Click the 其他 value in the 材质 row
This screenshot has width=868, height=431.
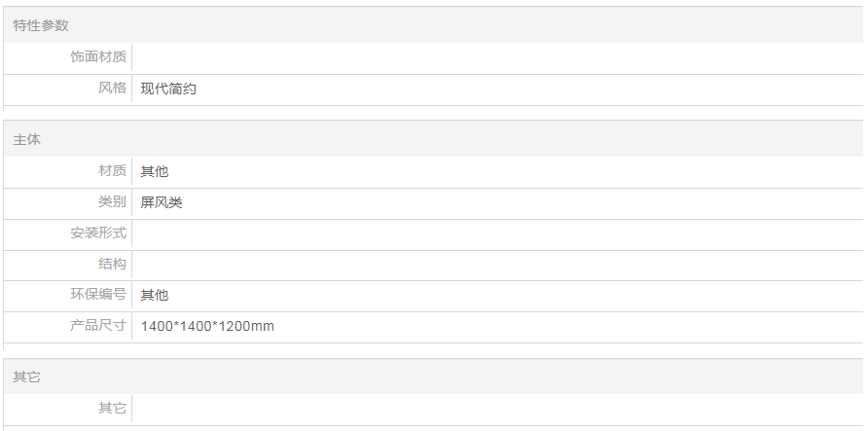155,171
